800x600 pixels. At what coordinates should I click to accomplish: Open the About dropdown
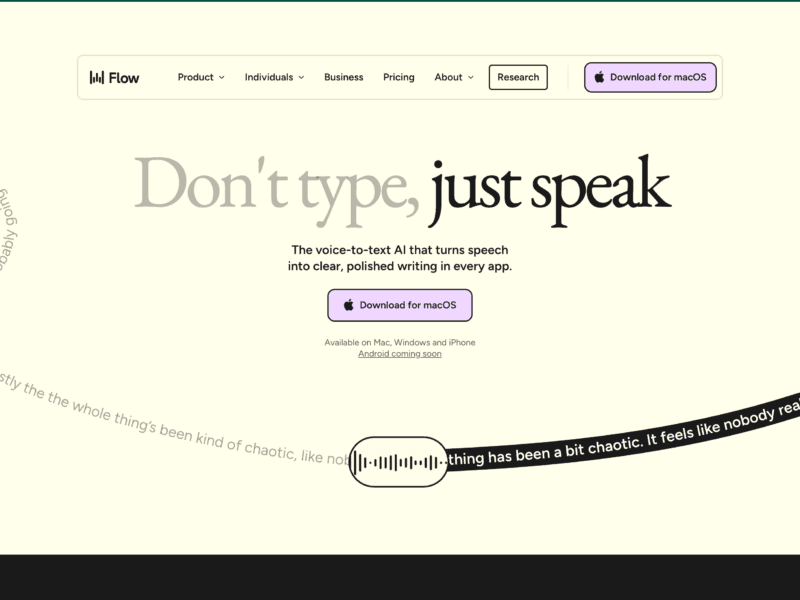(448, 77)
